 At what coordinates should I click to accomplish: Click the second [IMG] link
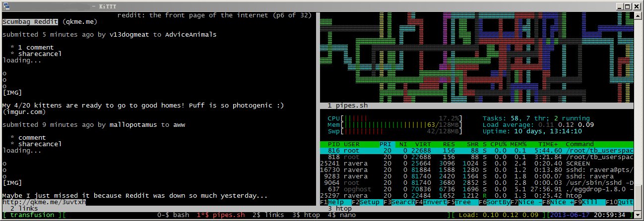click(x=12, y=183)
